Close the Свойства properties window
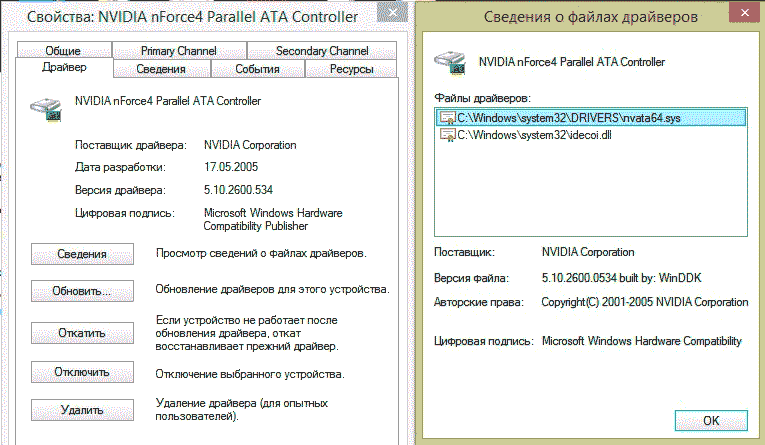This screenshot has height=445, width=765. pyautogui.click(x=393, y=13)
